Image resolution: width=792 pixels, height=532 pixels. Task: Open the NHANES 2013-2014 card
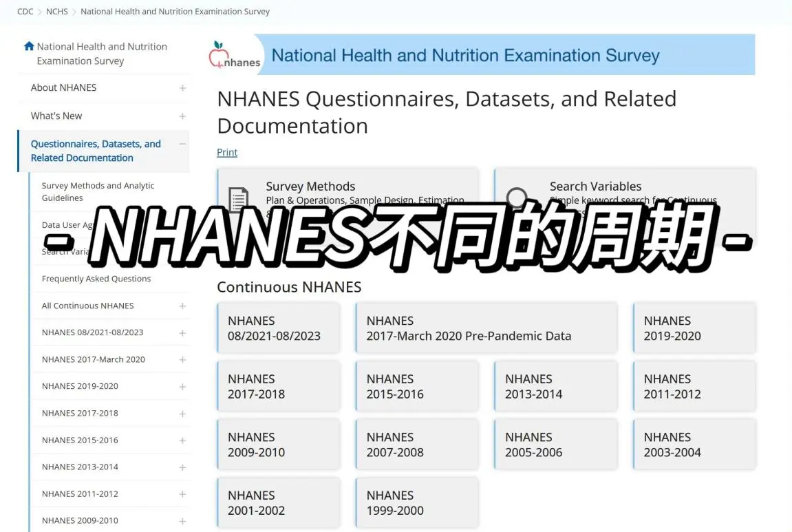pos(555,386)
